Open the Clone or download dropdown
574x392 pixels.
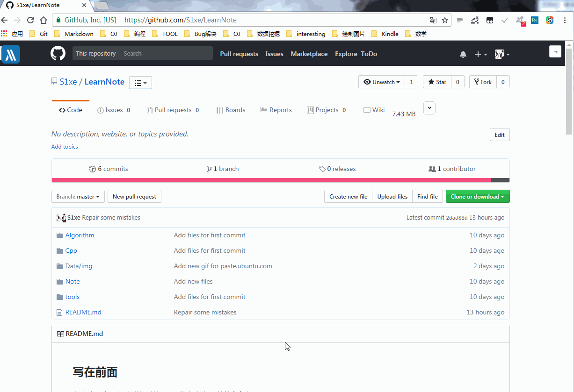pos(478,197)
